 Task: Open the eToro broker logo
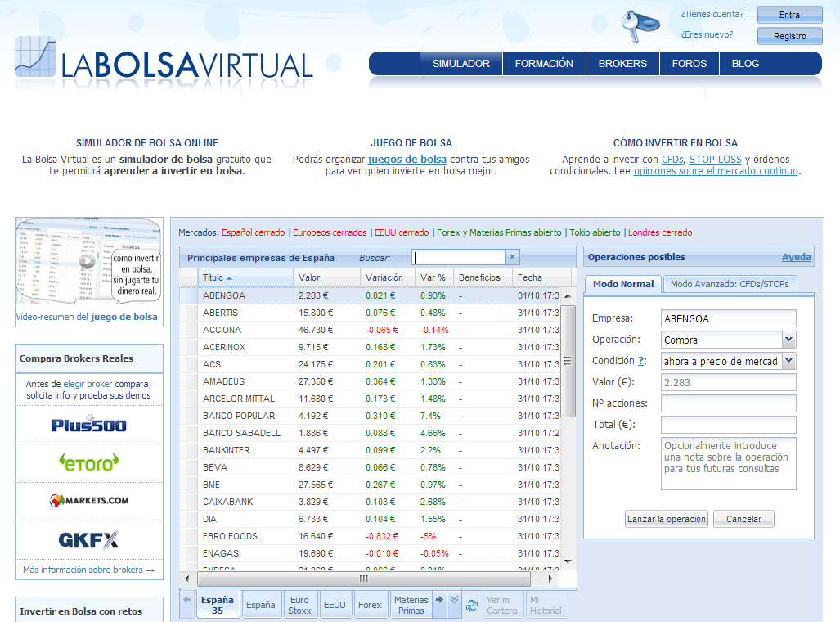(89, 462)
